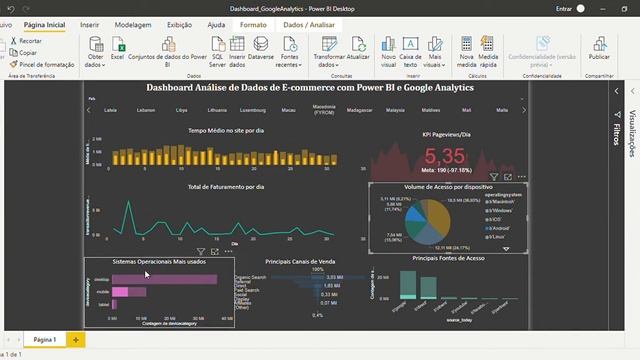
Task: Create a Medida rápida
Action: [488, 52]
